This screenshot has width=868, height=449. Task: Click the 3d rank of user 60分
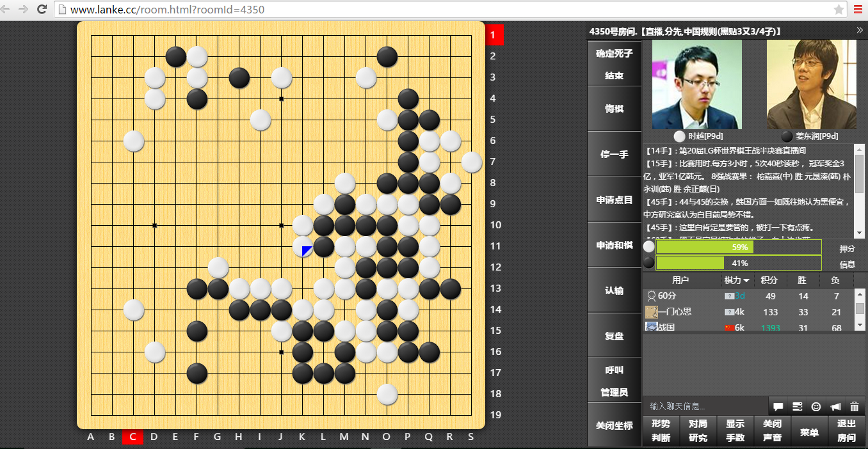(x=739, y=296)
